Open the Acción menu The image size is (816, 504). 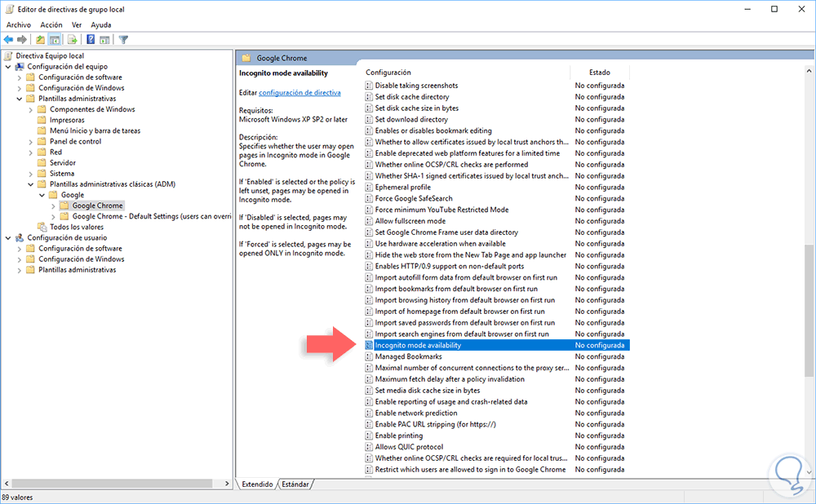pyautogui.click(x=51, y=24)
